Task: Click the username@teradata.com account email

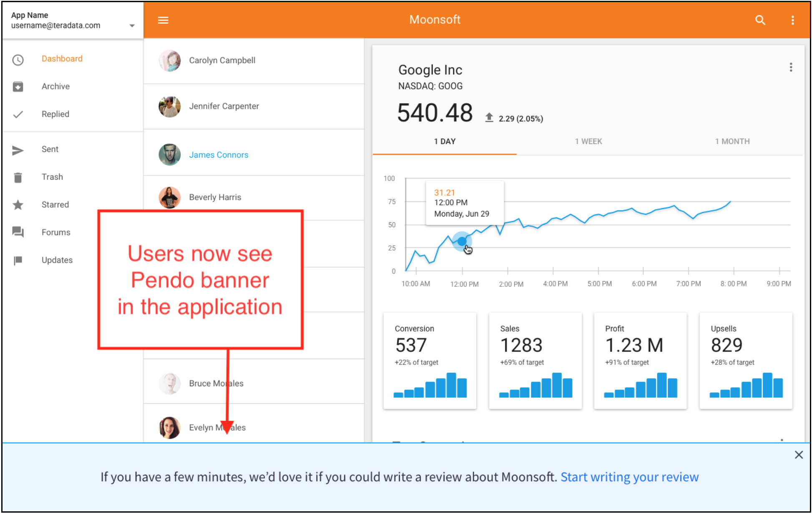Action: pyautogui.click(x=55, y=25)
